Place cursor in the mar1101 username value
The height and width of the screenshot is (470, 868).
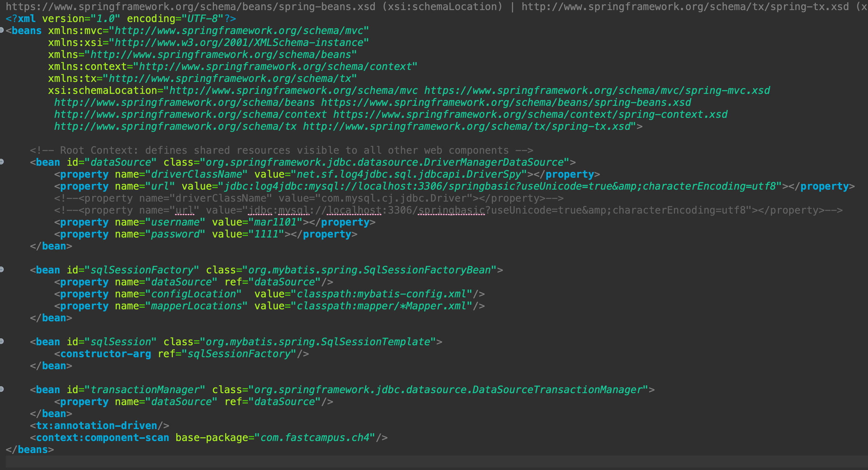click(275, 222)
